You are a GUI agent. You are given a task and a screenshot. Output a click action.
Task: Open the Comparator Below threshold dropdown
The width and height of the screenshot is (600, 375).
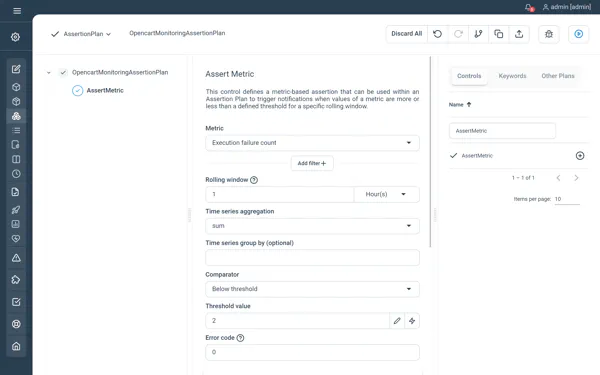(312, 289)
